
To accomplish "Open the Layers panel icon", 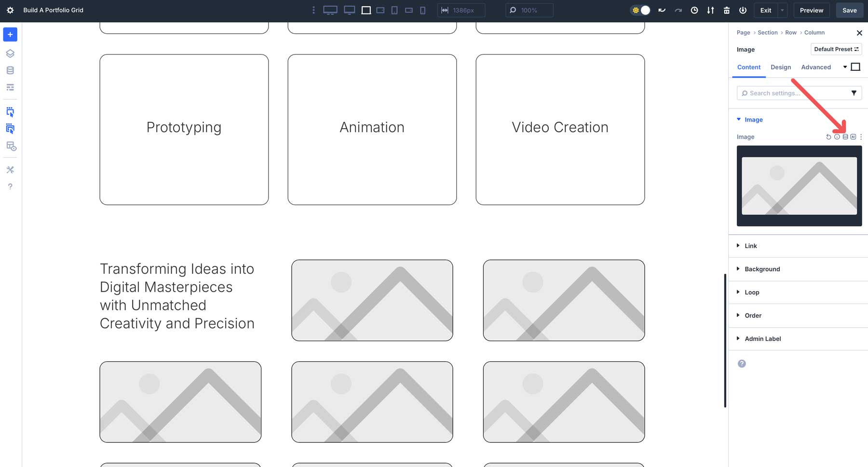I will point(10,53).
